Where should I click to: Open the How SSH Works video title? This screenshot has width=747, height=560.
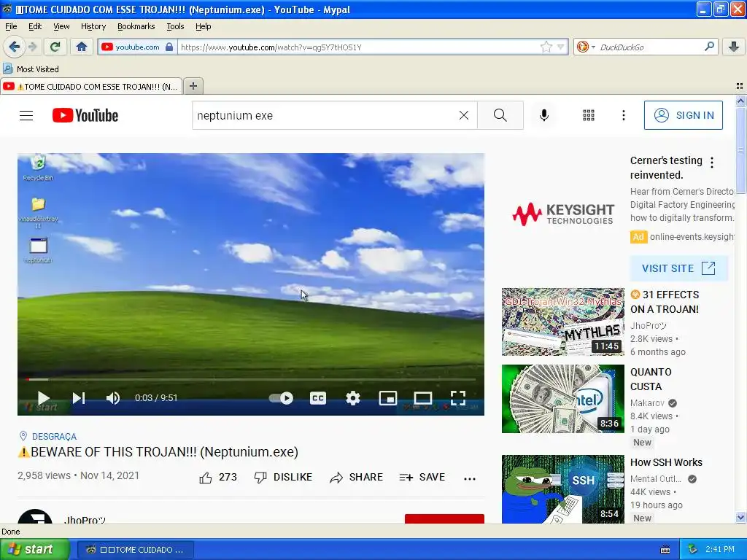[x=666, y=462]
